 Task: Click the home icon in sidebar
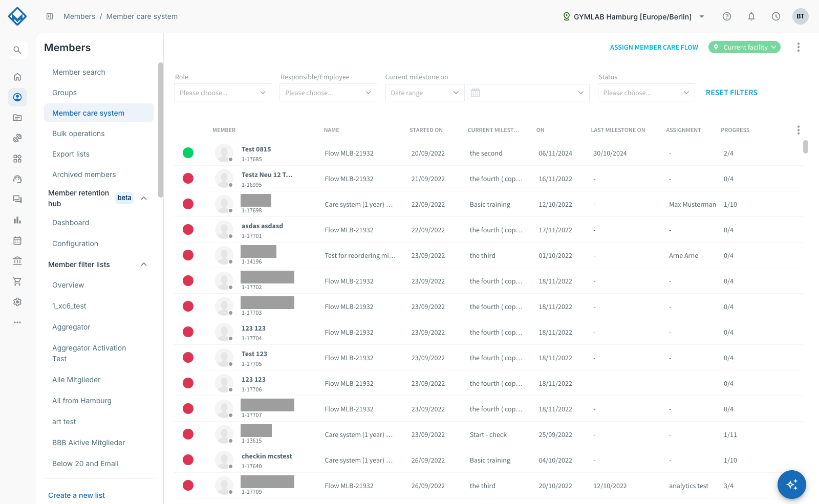pyautogui.click(x=17, y=77)
